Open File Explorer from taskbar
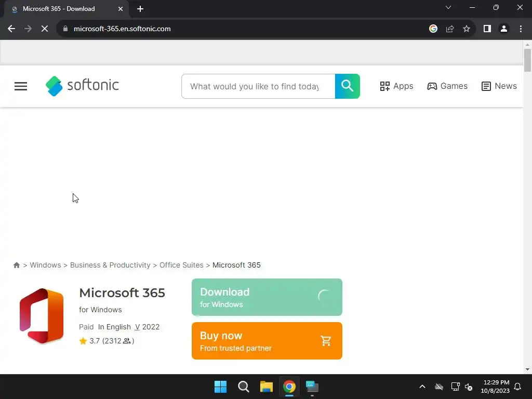Viewport: 532px width, 399px height. point(267,387)
